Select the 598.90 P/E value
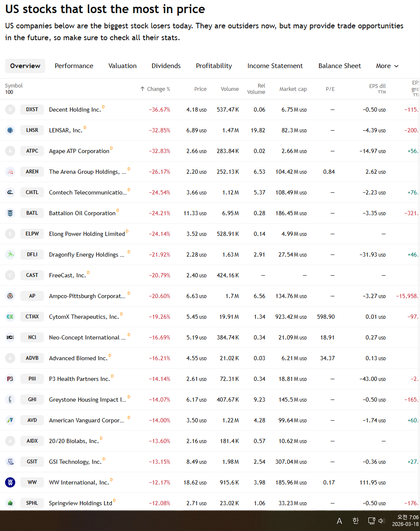Screen dimensions: 420x531 click(326, 317)
